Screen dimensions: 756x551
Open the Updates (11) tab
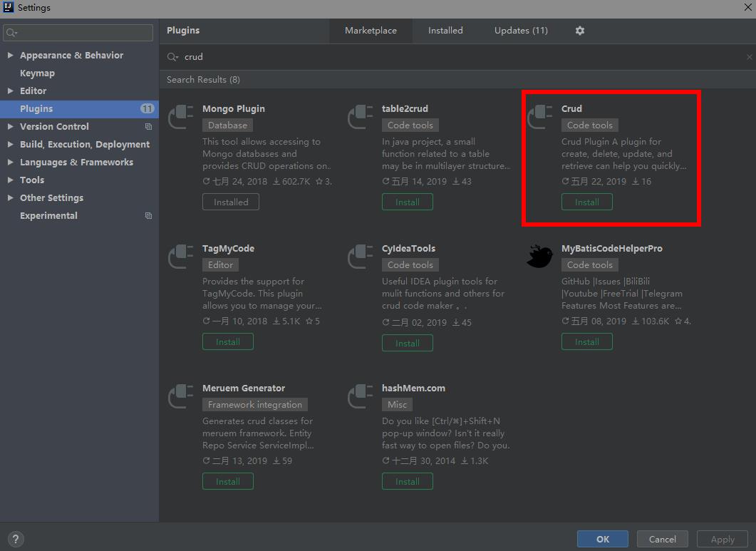point(521,31)
